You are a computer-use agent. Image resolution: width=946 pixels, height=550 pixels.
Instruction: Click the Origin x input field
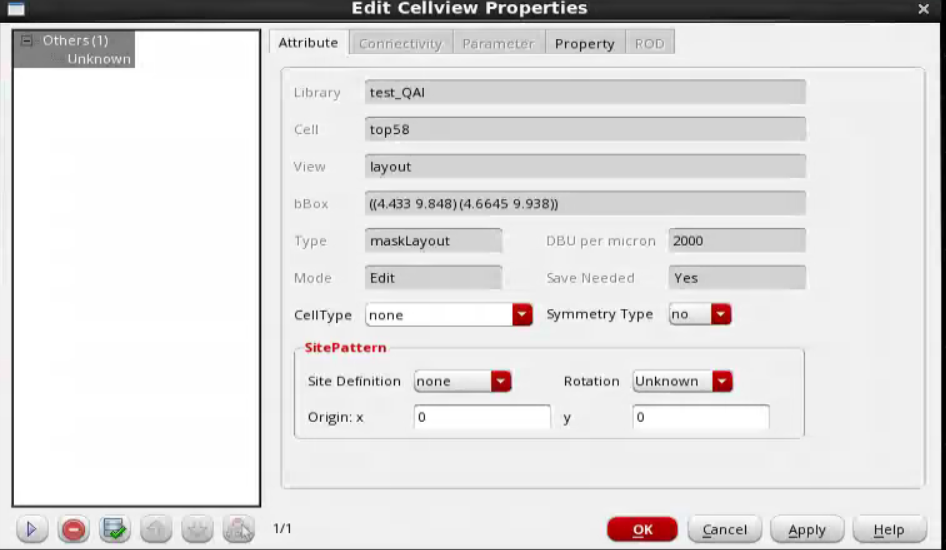[482, 417]
